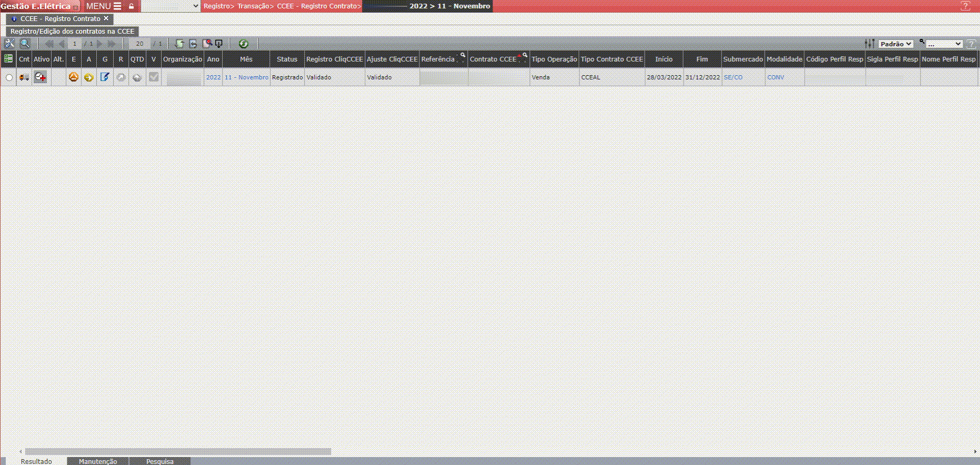Click the yellow right-arrow icon in A column

coord(89,77)
